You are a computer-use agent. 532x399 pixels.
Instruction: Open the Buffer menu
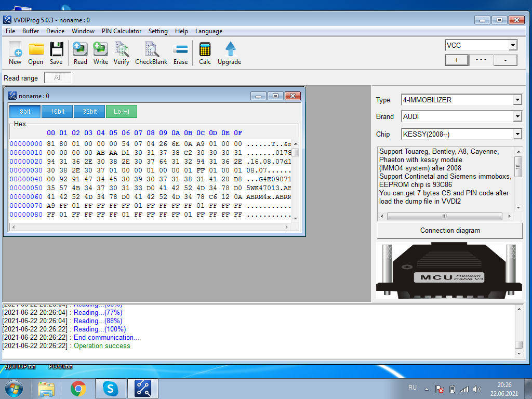tap(31, 31)
